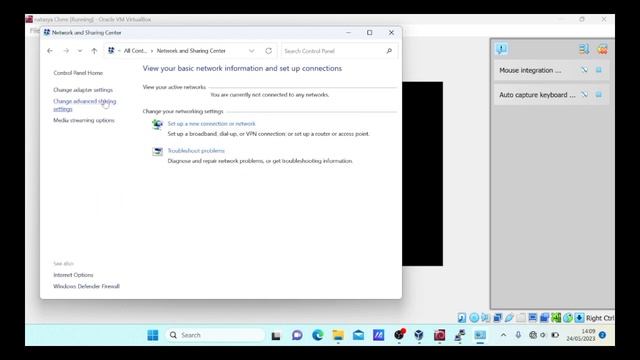This screenshot has height=360, width=640.
Task: Click VirtualBox USB status icon
Action: tap(509, 318)
